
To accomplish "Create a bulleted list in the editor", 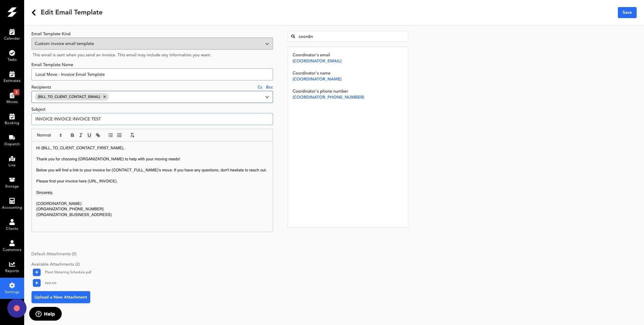I will tap(119, 135).
